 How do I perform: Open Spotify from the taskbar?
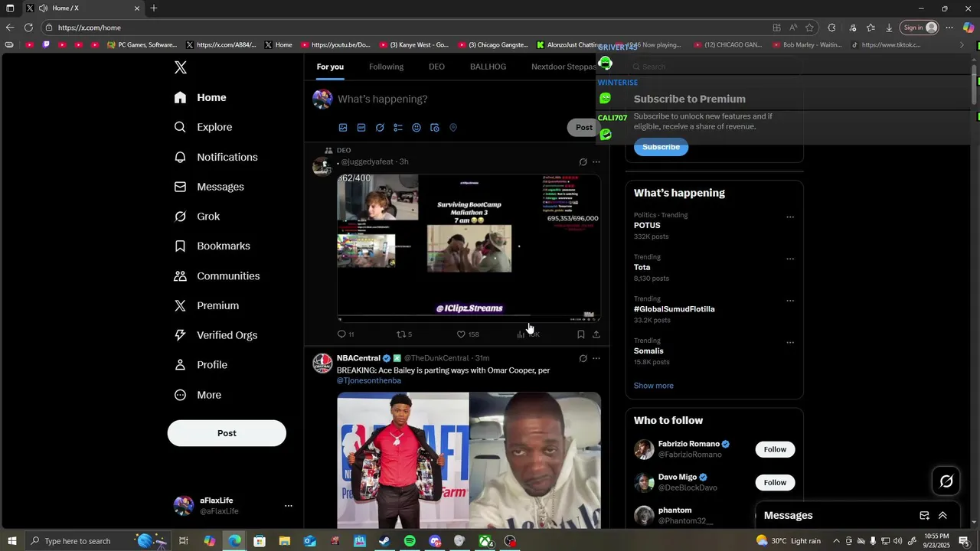pyautogui.click(x=410, y=541)
